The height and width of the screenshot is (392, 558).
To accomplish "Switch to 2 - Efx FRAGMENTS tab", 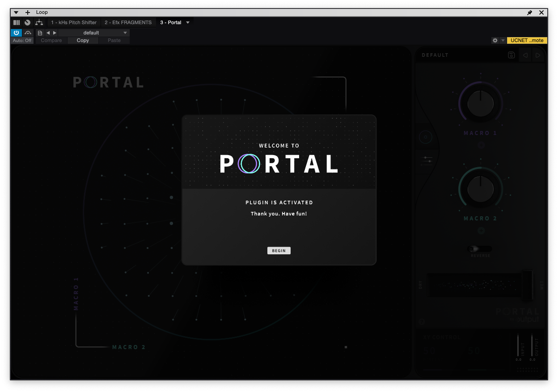I will coord(128,22).
